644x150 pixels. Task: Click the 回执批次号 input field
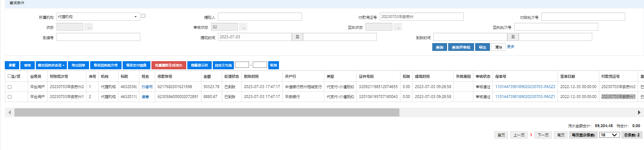click(556, 27)
